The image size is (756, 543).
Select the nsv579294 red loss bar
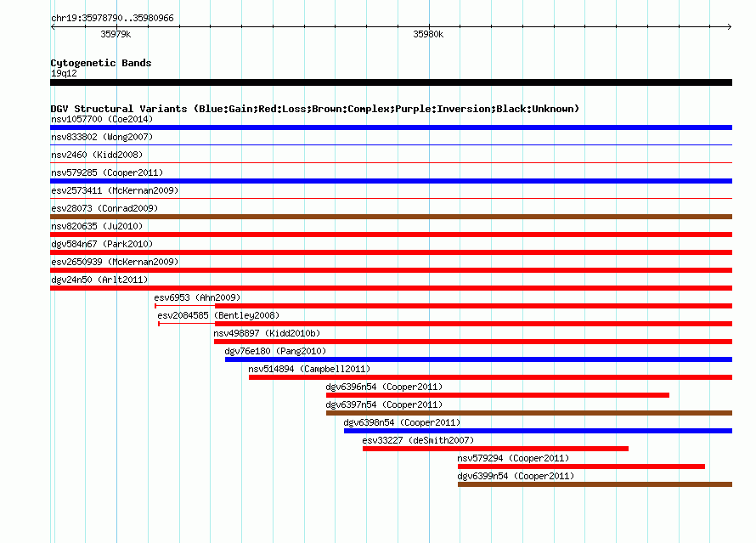point(581,467)
